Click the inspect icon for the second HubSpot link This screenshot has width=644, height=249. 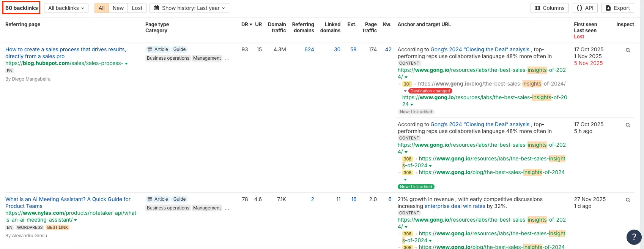(x=628, y=125)
